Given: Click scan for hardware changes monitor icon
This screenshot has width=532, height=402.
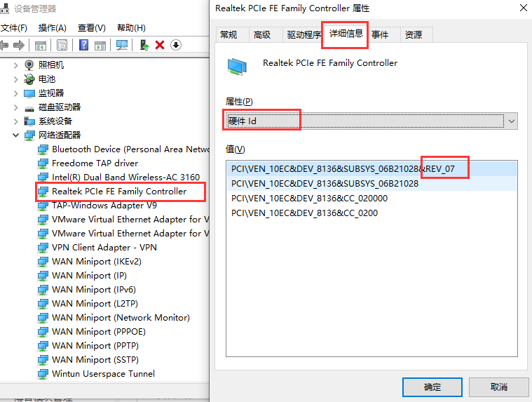Looking at the screenshot, I should (x=122, y=45).
